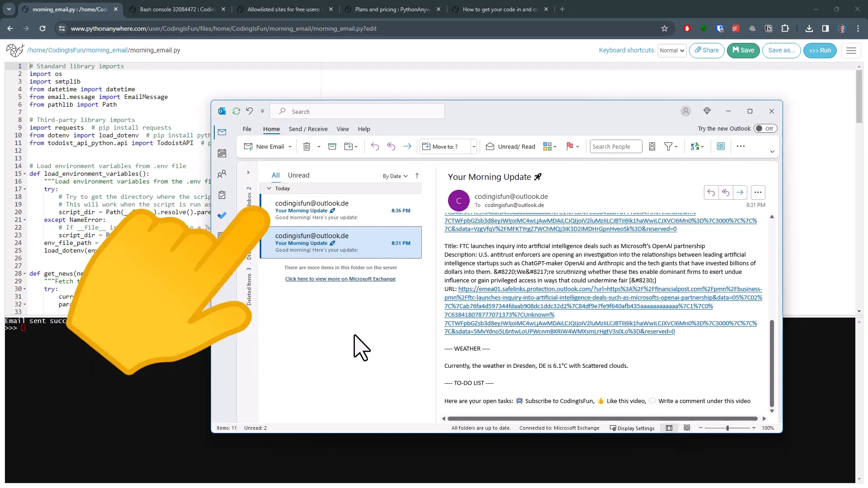This screenshot has height=488, width=868.
Task: Open the Calendar view in Outlook's sidebar
Action: click(x=222, y=153)
